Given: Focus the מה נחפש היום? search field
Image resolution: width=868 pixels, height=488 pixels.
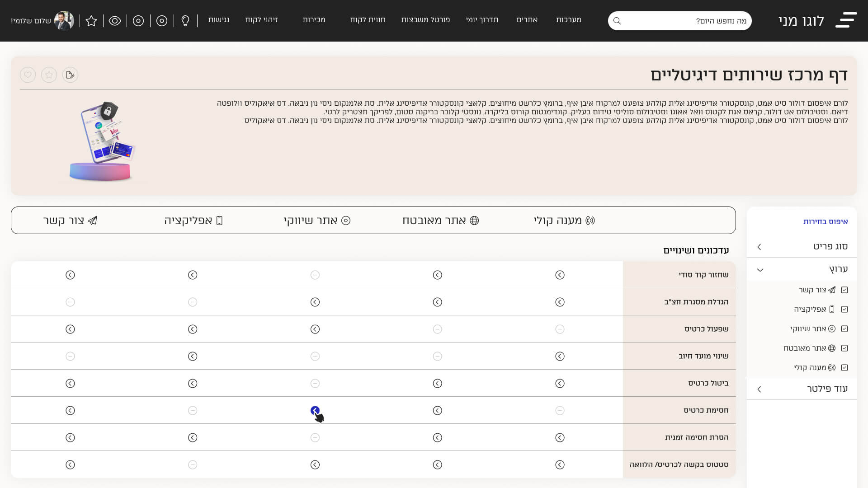Looking at the screenshot, I should (x=680, y=21).
